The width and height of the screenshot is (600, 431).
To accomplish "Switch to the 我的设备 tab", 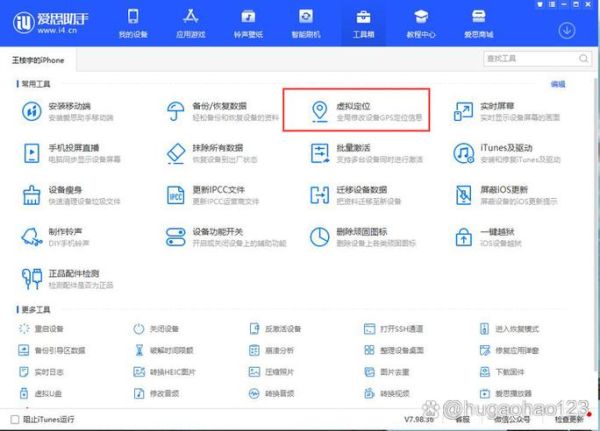I will click(133, 24).
